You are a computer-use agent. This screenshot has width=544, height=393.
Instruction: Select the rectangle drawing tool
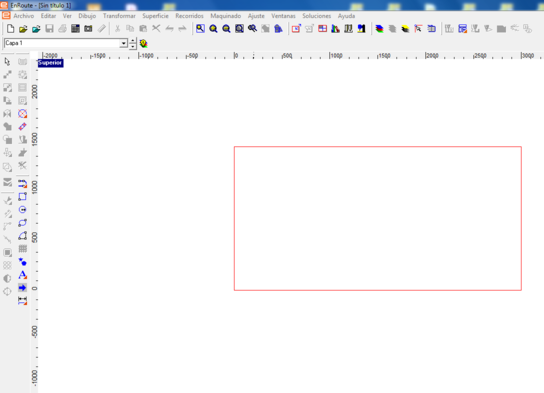(23, 197)
